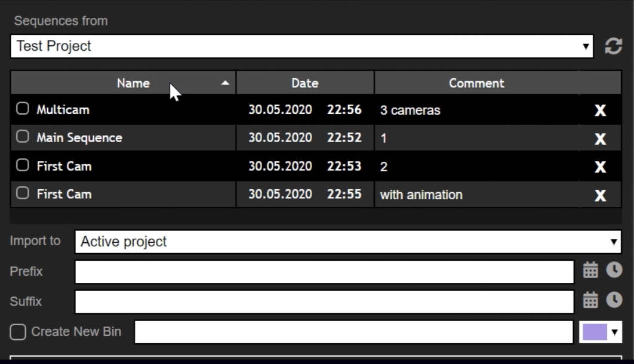This screenshot has width=634, height=364.
Task: Enable the Create New Bin checkbox
Action: tap(18, 332)
